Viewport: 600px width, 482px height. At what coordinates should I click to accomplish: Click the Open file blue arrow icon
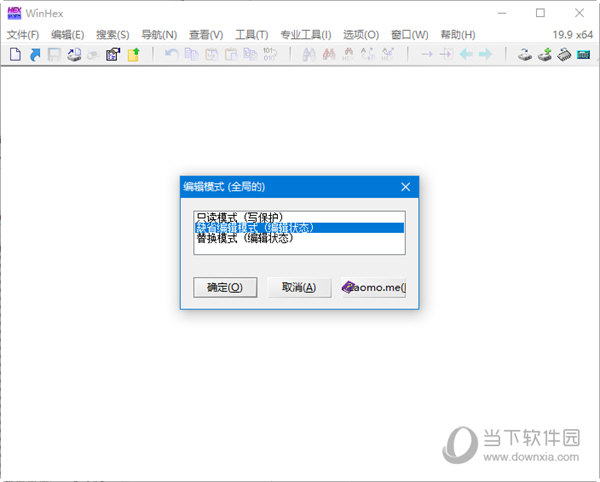pyautogui.click(x=35, y=54)
